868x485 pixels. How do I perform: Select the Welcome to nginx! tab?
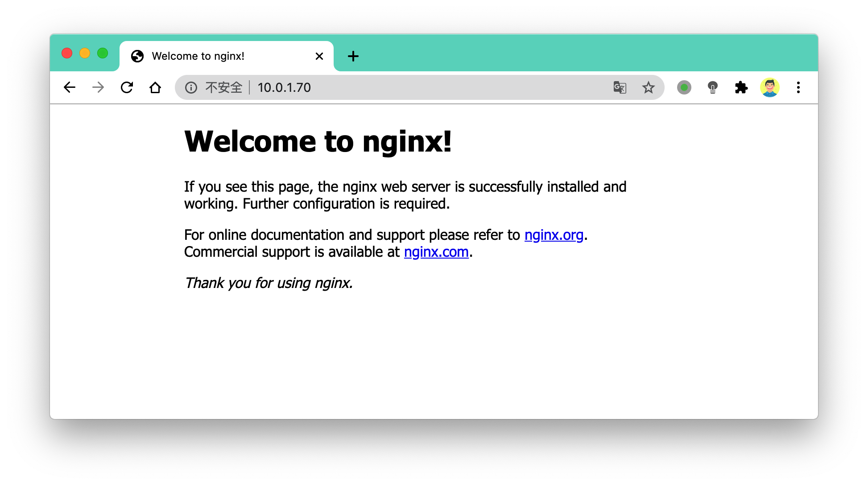[227, 56]
